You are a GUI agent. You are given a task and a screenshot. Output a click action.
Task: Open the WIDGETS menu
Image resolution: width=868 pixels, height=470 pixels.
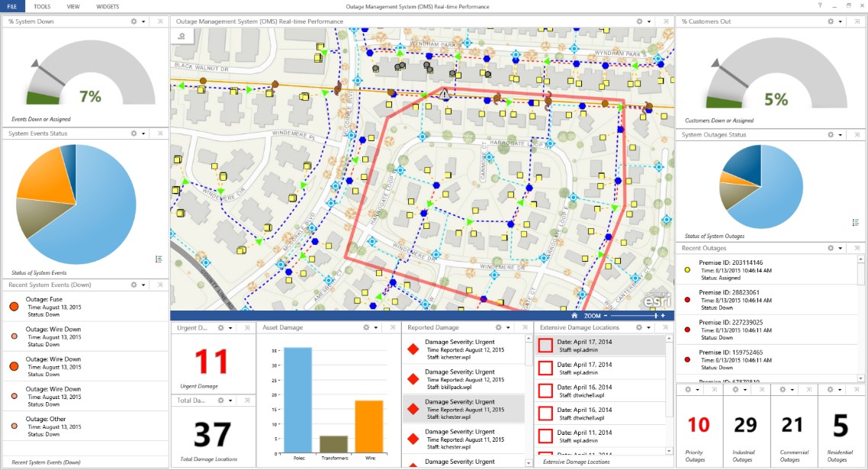(x=107, y=6)
